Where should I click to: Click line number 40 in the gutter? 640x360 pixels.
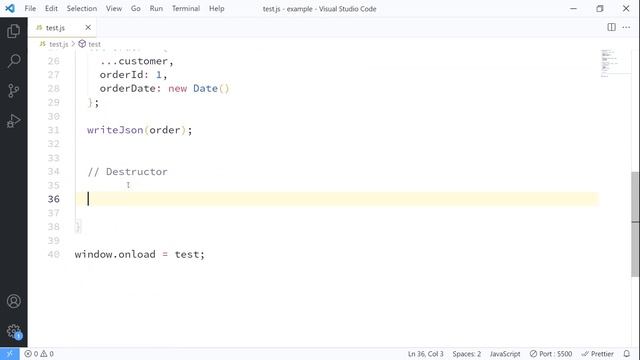[x=53, y=254]
